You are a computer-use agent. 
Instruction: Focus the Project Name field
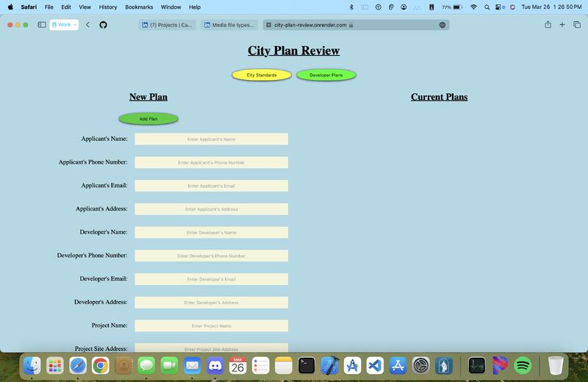click(x=212, y=325)
